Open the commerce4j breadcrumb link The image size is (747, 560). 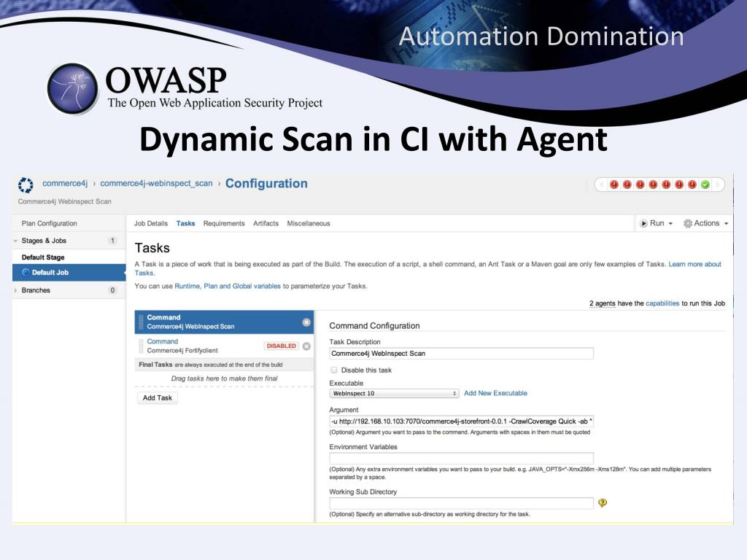point(65,183)
